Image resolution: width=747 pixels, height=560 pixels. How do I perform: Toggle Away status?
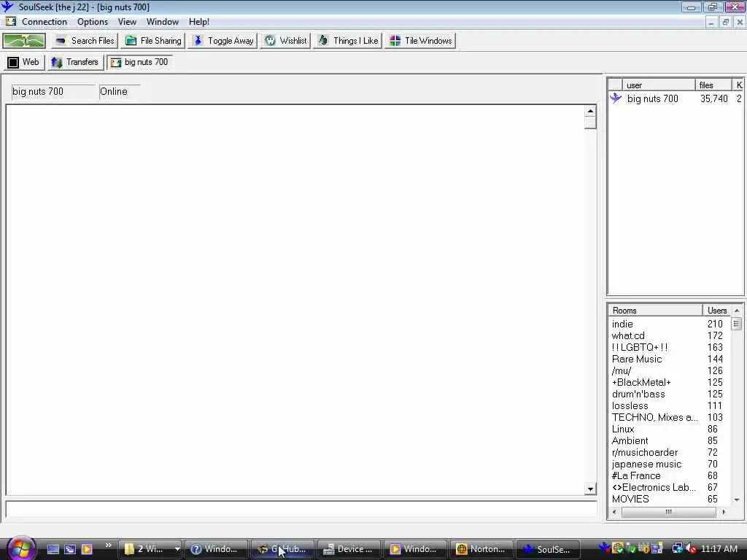[223, 41]
